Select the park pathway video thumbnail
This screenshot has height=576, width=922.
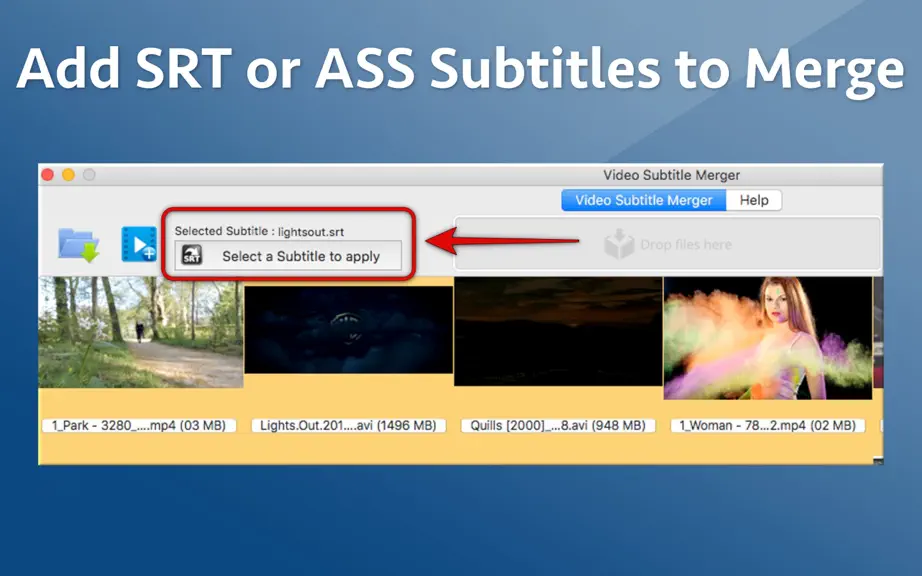coord(141,333)
